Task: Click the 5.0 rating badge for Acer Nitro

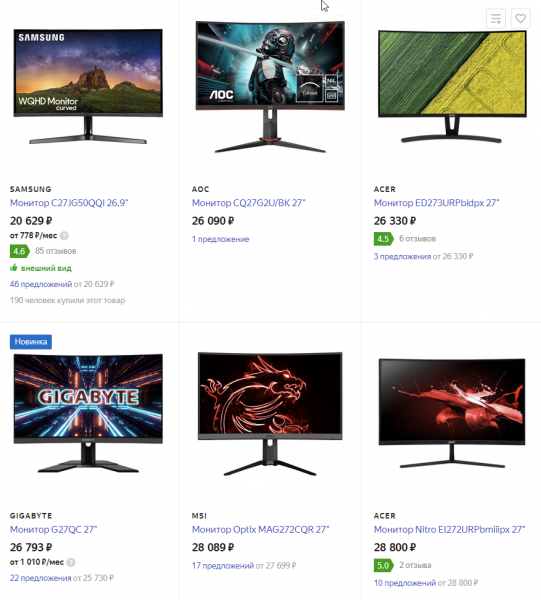Action: pyautogui.click(x=383, y=566)
